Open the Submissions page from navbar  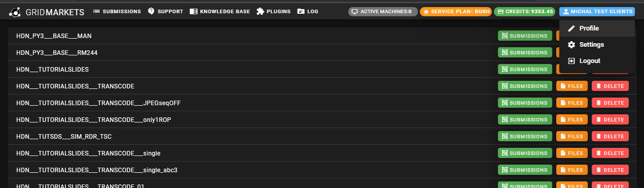[x=117, y=11]
